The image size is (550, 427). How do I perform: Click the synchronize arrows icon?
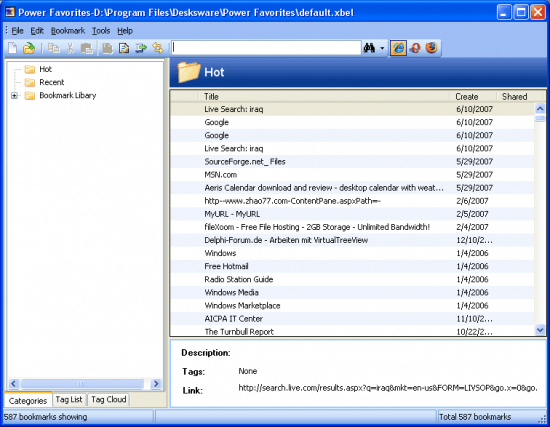pyautogui.click(x=158, y=48)
